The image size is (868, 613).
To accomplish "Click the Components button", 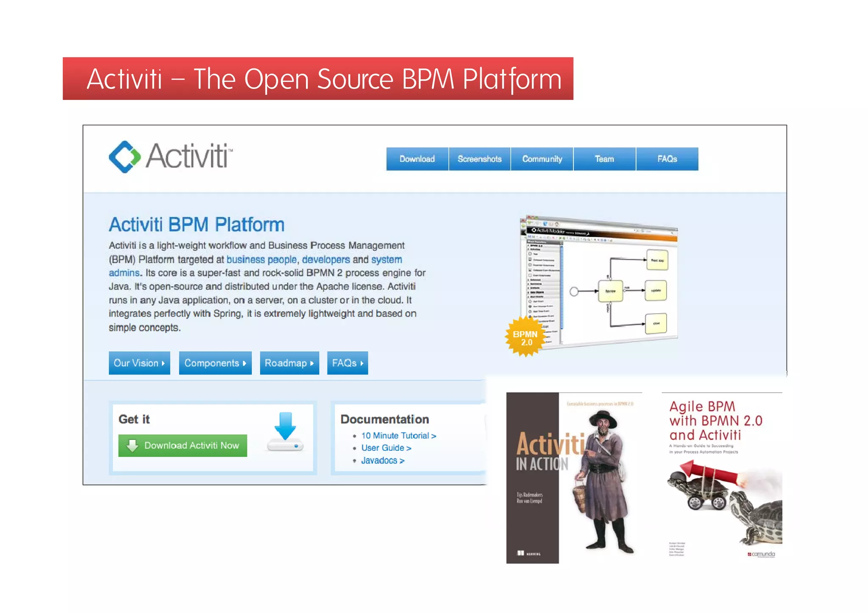I will pos(215,363).
